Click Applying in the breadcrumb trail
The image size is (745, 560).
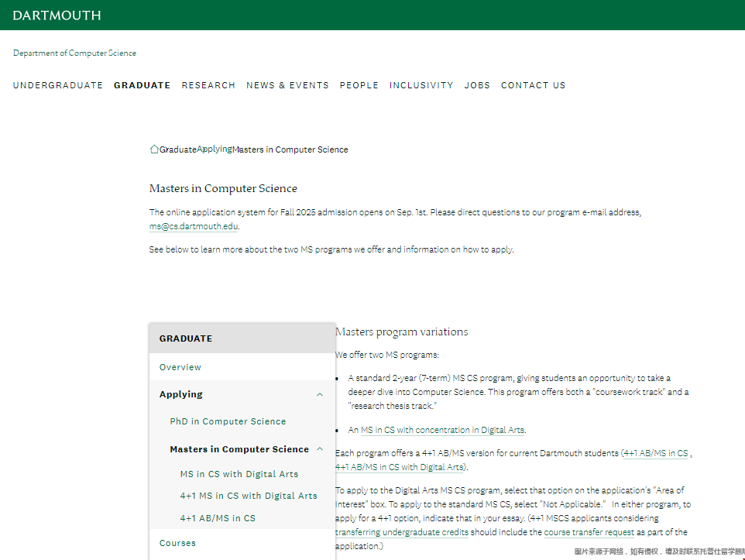click(215, 149)
